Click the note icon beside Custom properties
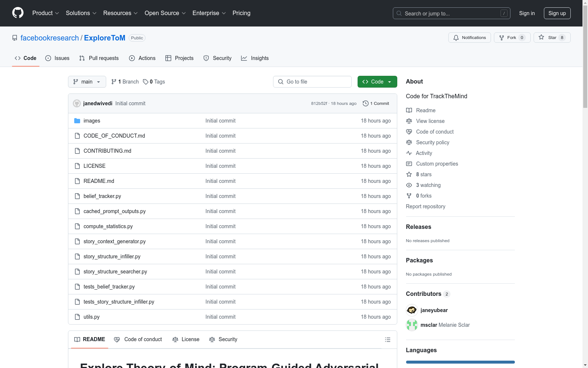Image resolution: width=588 pixels, height=368 pixels. (x=409, y=164)
